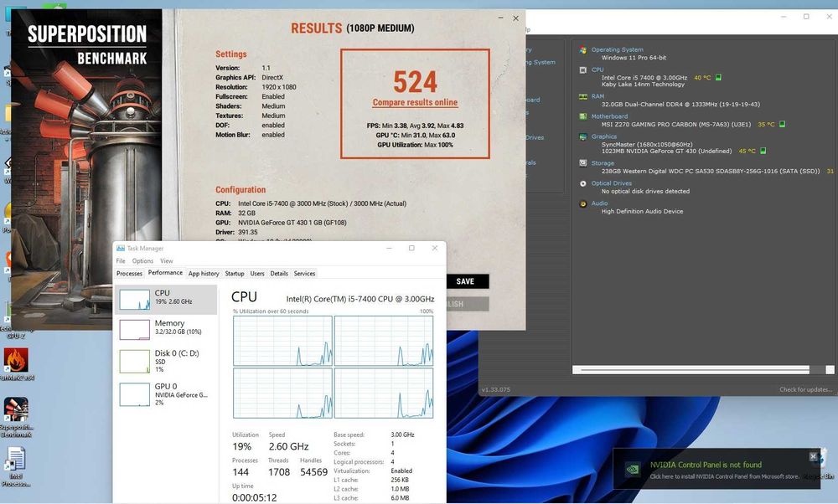The height and width of the screenshot is (504, 838).
Task: Click Operating System icon in Speccy
Action: tap(582, 49)
